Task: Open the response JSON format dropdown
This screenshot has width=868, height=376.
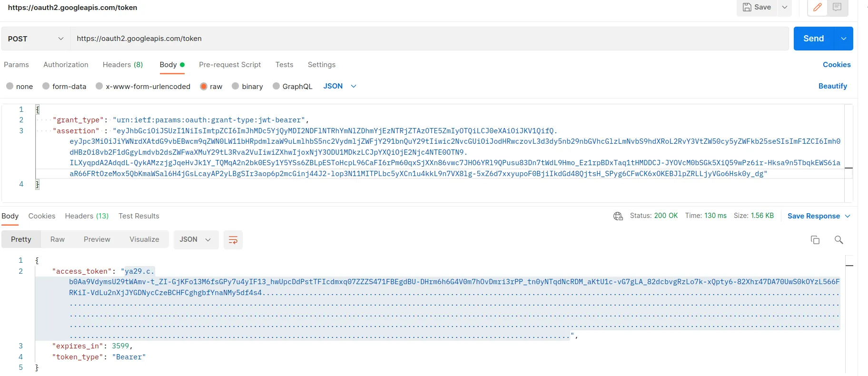Action: (196, 239)
